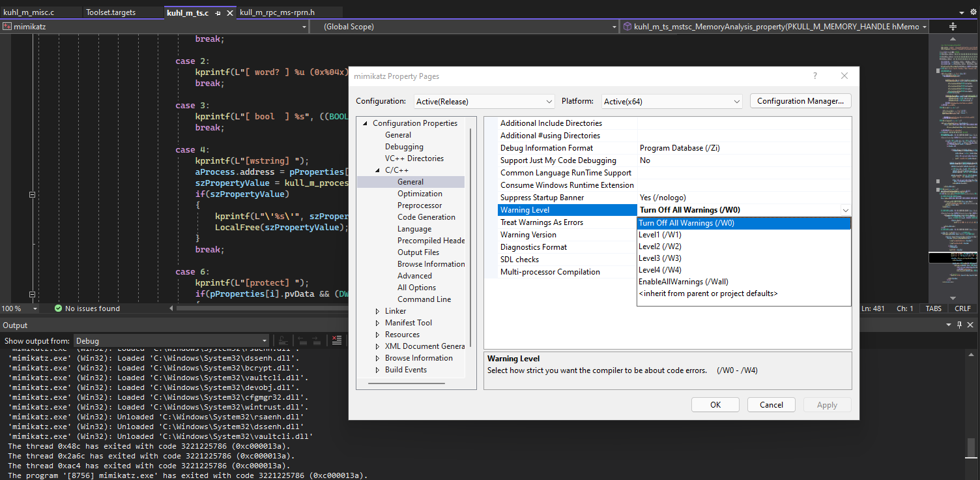Open the 100 % zoom level dropdown
Screen dimensions: 980x480
tap(35, 308)
